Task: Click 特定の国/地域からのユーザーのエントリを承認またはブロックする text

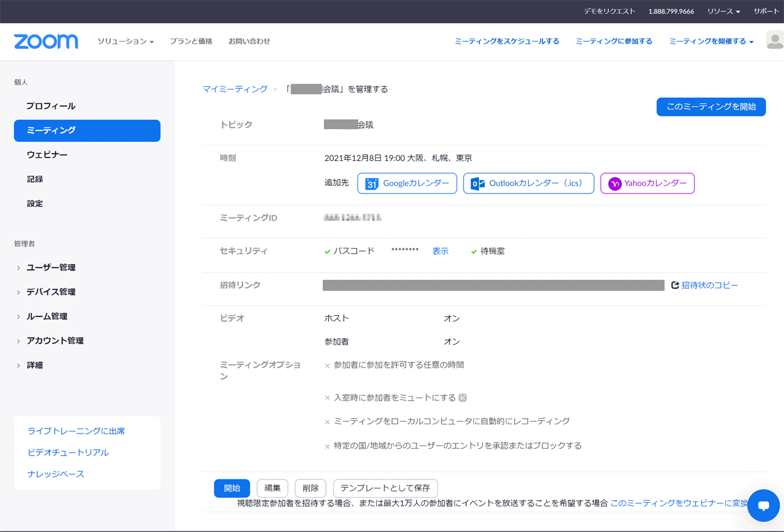Action: click(458, 446)
